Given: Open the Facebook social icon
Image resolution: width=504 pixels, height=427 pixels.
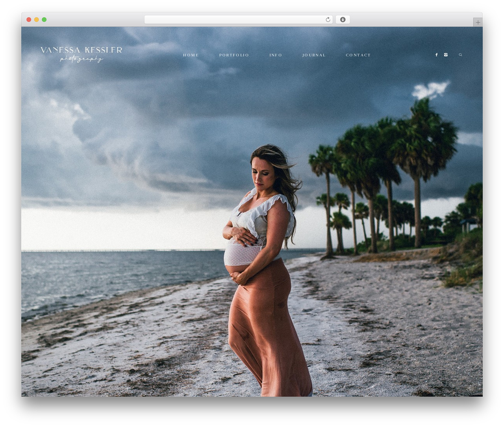Looking at the screenshot, I should click(x=436, y=55).
